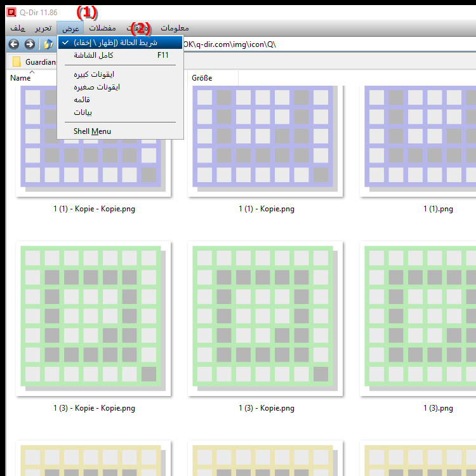Click file name label 1 (3) - Kopie - Kopie.png
476x476 pixels.
pyautogui.click(x=94, y=408)
